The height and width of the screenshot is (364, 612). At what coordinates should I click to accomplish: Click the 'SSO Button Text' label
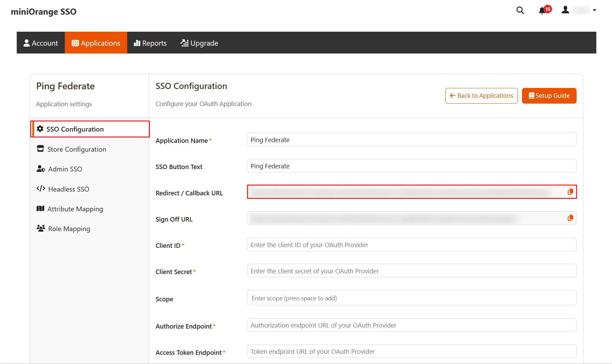[x=179, y=167]
